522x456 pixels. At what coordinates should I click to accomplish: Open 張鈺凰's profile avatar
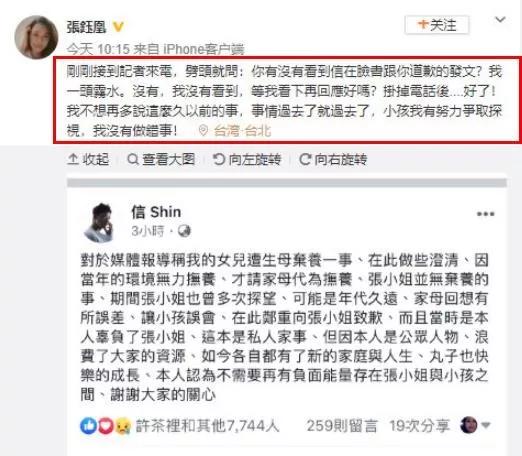[36, 37]
